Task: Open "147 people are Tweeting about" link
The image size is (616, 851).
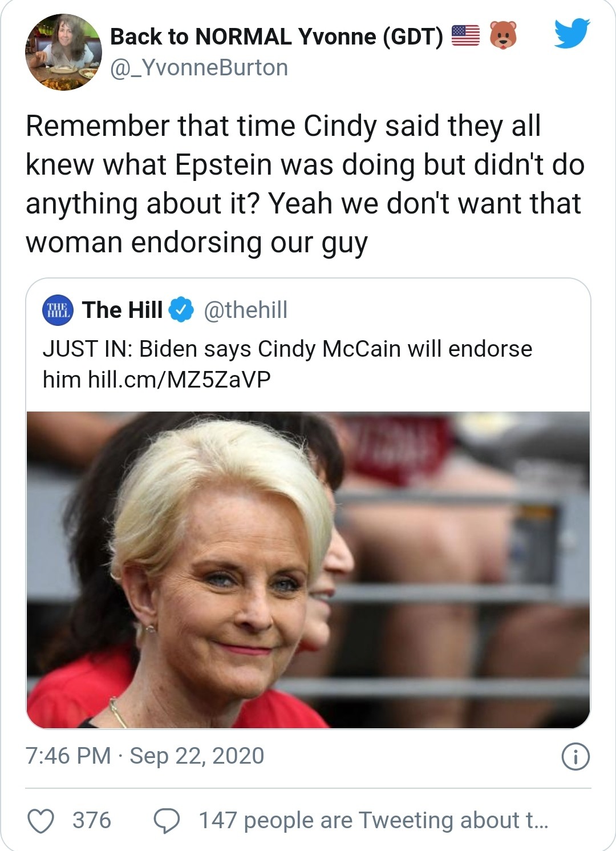Action: [x=373, y=821]
